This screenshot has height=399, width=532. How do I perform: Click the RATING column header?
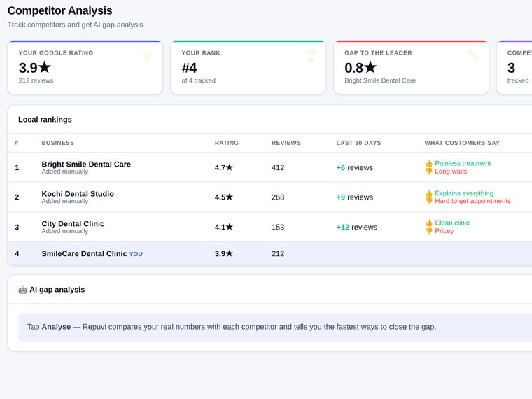pyautogui.click(x=227, y=143)
